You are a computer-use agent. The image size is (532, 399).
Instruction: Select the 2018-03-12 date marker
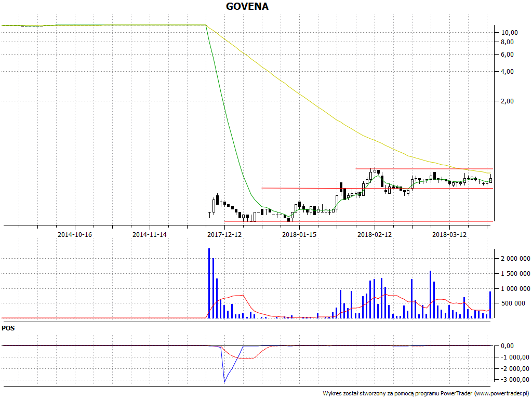click(449, 235)
